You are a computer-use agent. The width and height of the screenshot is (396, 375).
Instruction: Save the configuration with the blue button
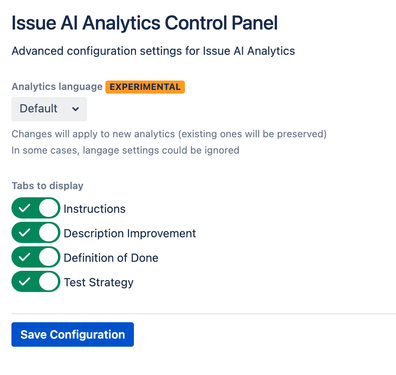click(73, 334)
